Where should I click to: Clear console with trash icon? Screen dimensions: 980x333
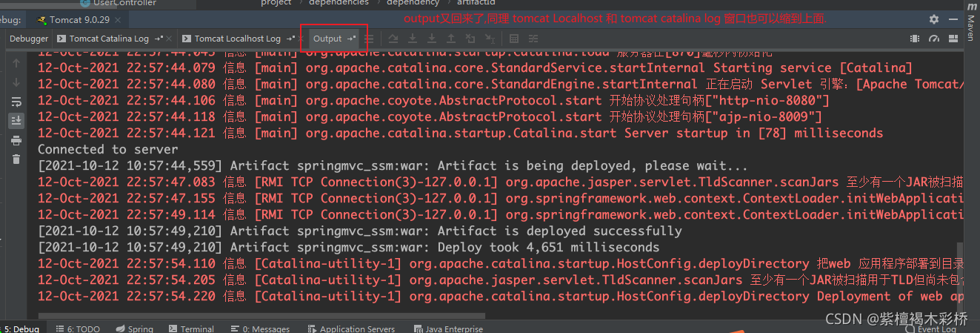point(16,159)
